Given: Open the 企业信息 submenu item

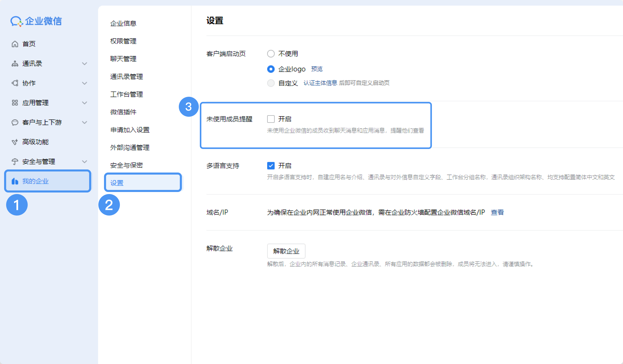Looking at the screenshot, I should 123,24.
